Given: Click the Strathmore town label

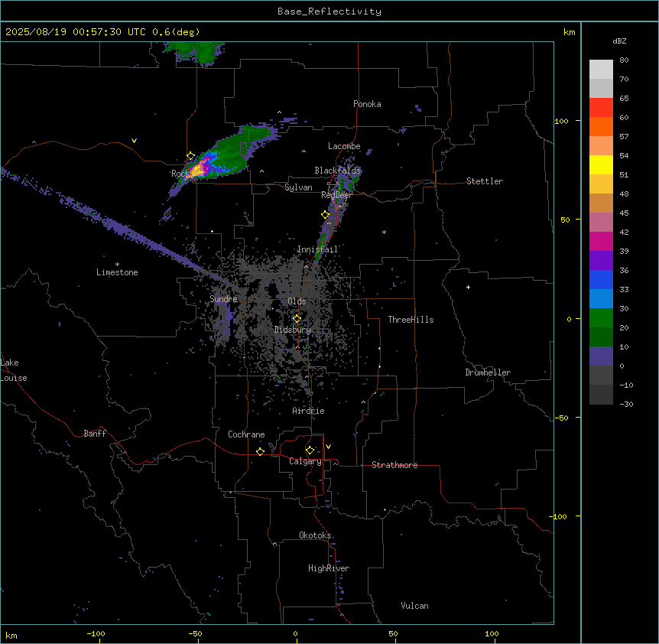Looking at the screenshot, I should 394,465.
